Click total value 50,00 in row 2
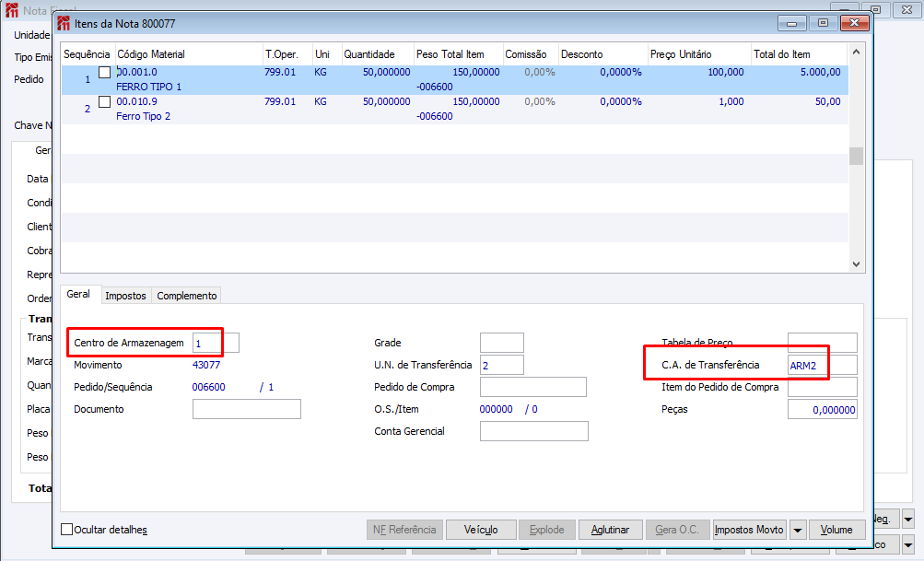924x561 pixels. pyautogui.click(x=828, y=101)
